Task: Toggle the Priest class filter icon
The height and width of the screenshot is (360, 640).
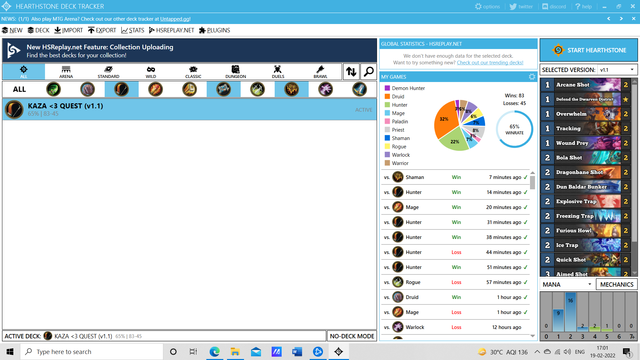Action: pyautogui.click(x=223, y=89)
